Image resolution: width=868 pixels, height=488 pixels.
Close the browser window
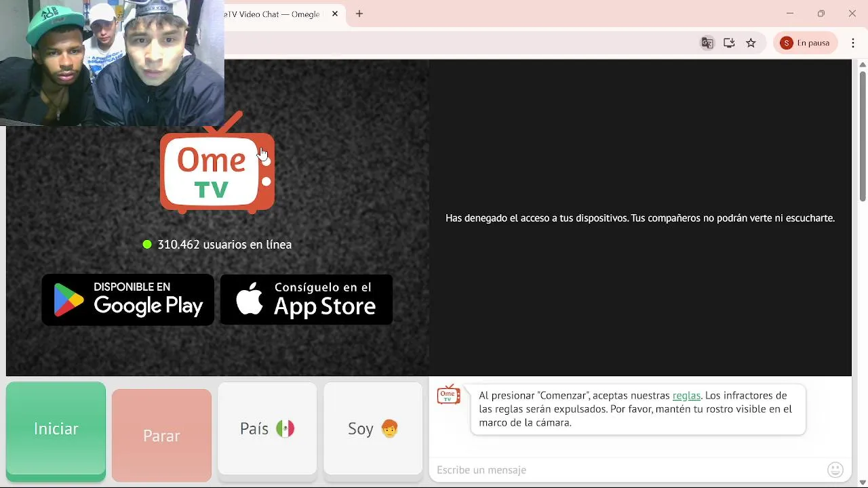pyautogui.click(x=852, y=14)
